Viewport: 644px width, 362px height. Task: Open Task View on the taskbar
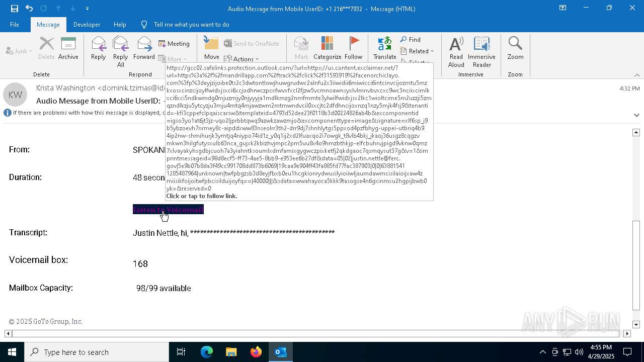click(x=181, y=352)
